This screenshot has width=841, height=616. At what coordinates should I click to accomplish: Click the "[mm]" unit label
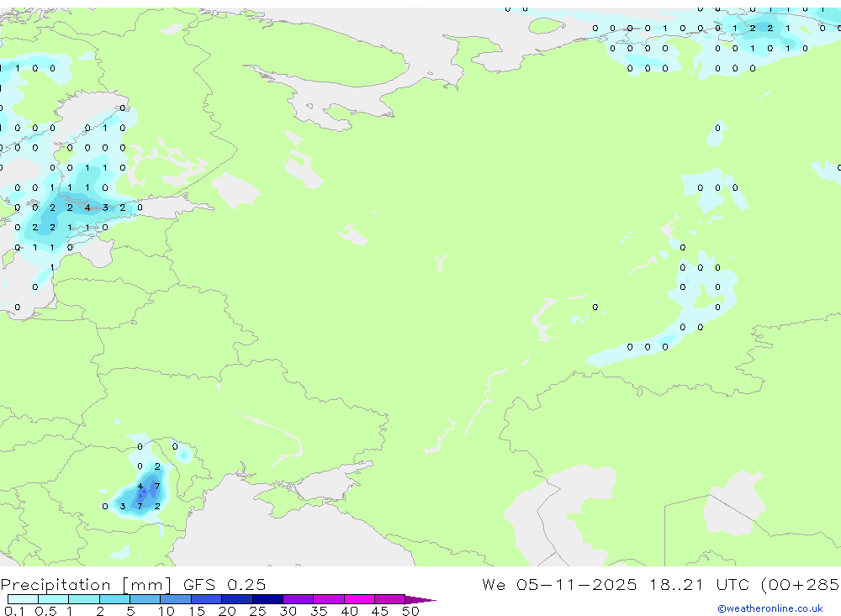click(147, 584)
